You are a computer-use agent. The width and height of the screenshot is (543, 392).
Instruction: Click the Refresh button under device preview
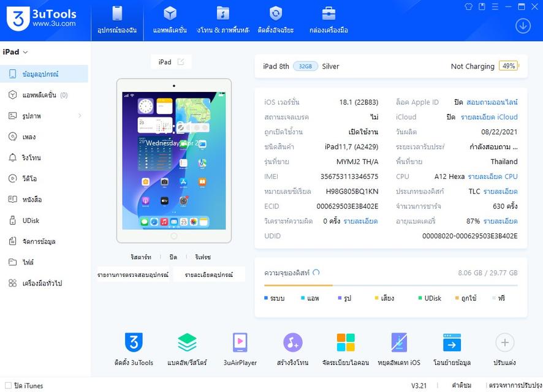tap(203, 257)
